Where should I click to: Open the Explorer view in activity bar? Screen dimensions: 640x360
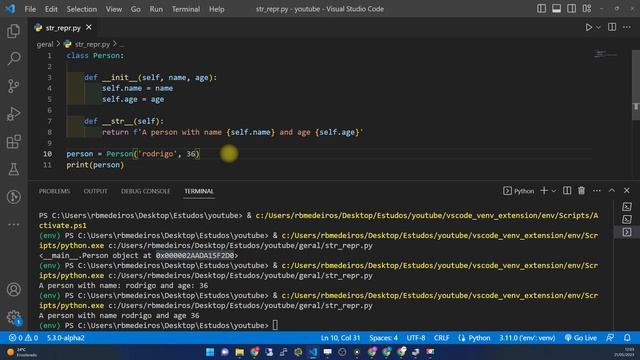[x=13, y=31]
